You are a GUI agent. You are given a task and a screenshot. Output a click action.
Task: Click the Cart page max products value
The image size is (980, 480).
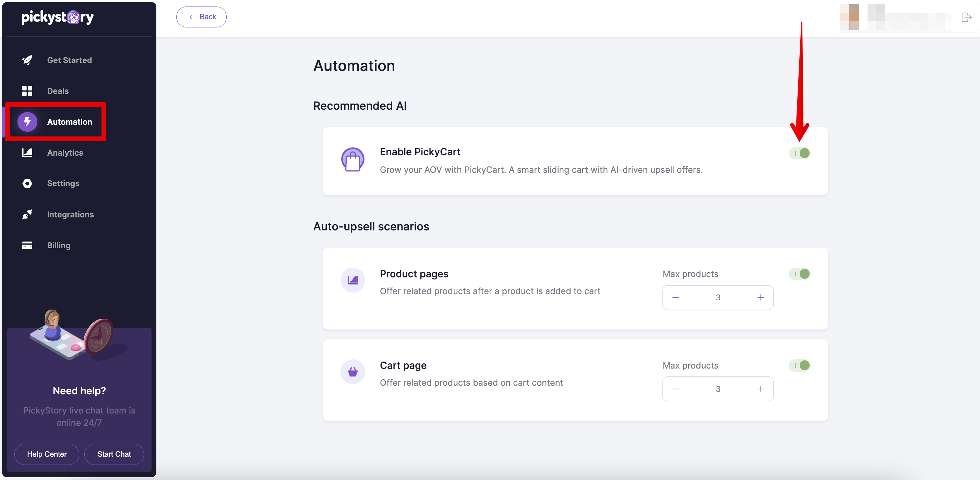[x=718, y=389]
